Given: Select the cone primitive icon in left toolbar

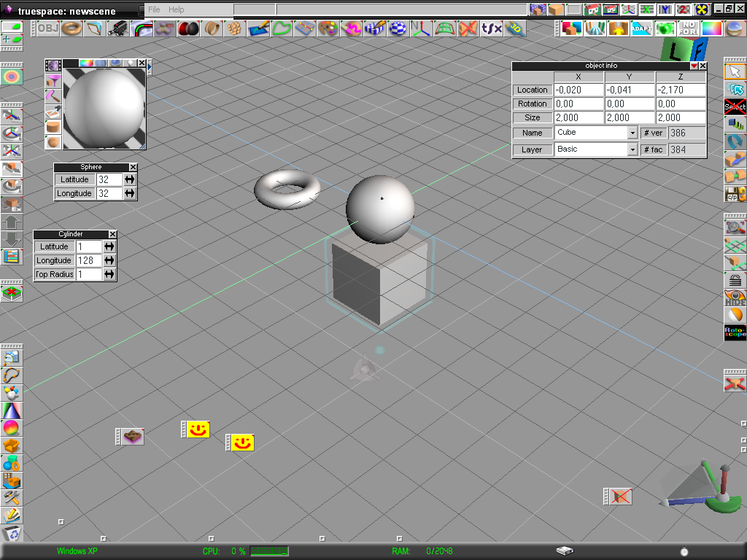Looking at the screenshot, I should click(12, 411).
